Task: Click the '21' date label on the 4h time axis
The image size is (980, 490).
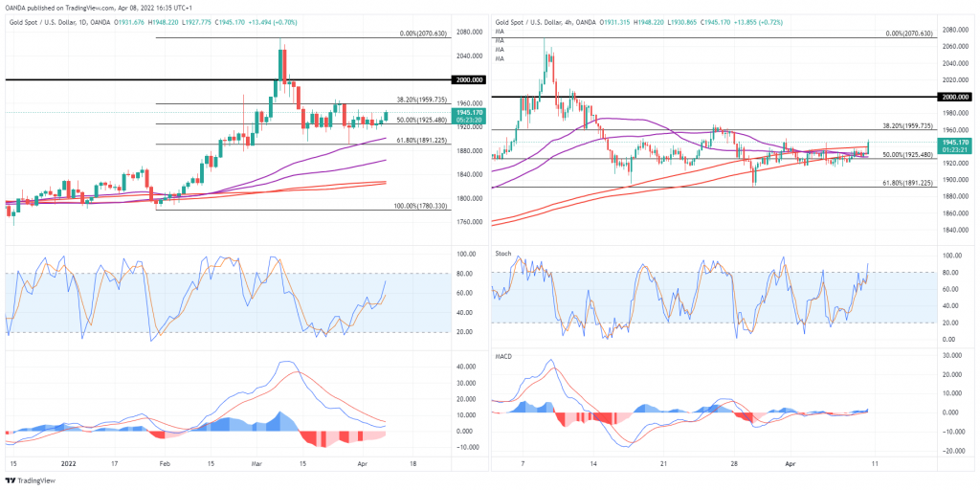Action: pos(664,465)
